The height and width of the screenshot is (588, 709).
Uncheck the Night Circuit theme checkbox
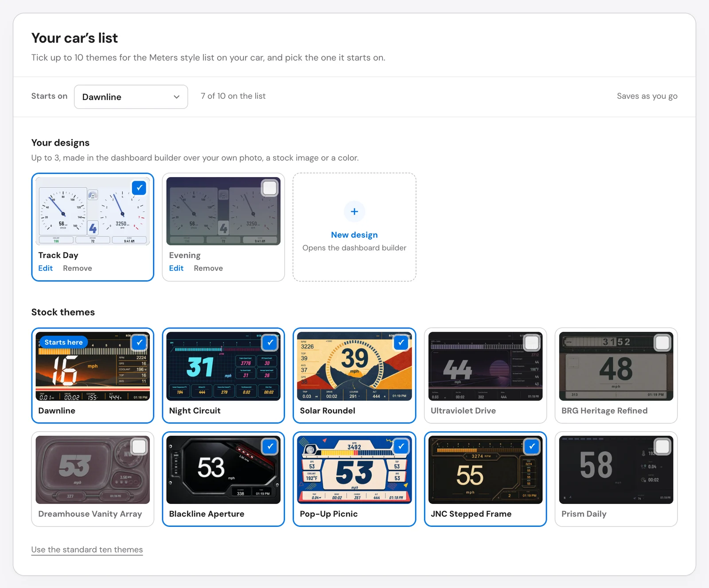[x=270, y=342]
